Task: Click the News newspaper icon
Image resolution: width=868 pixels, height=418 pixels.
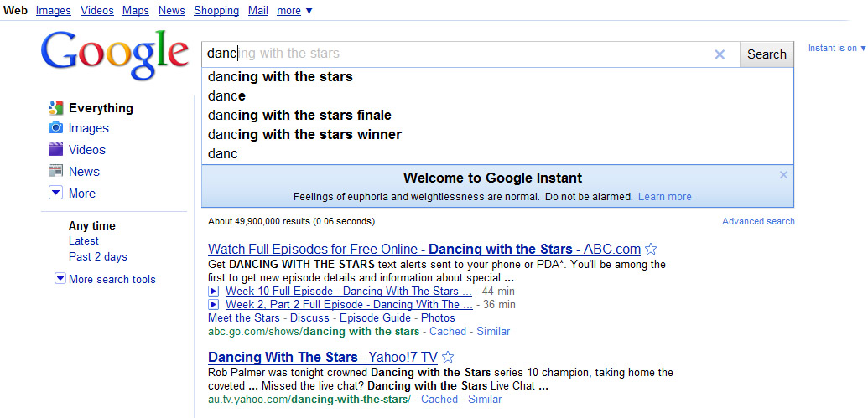Action: pyautogui.click(x=56, y=171)
